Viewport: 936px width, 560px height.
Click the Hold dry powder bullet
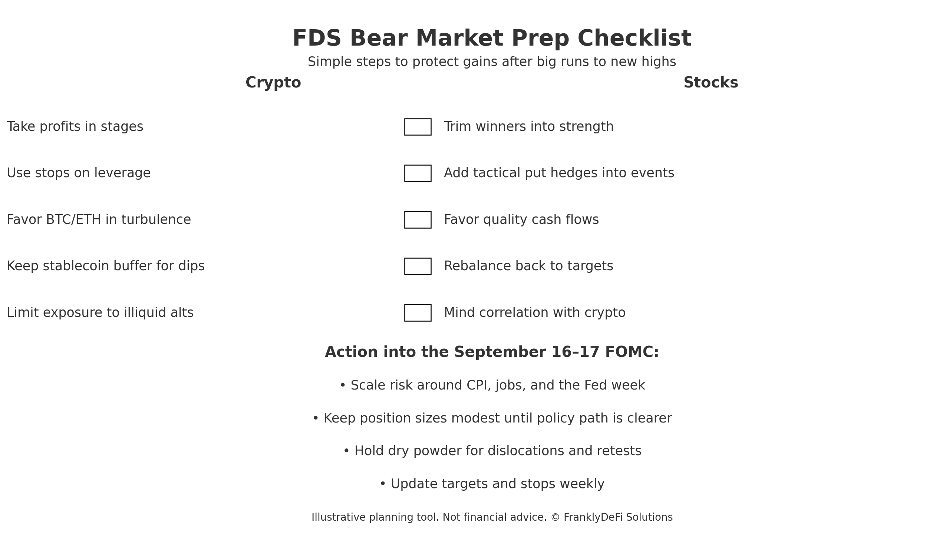tap(492, 451)
